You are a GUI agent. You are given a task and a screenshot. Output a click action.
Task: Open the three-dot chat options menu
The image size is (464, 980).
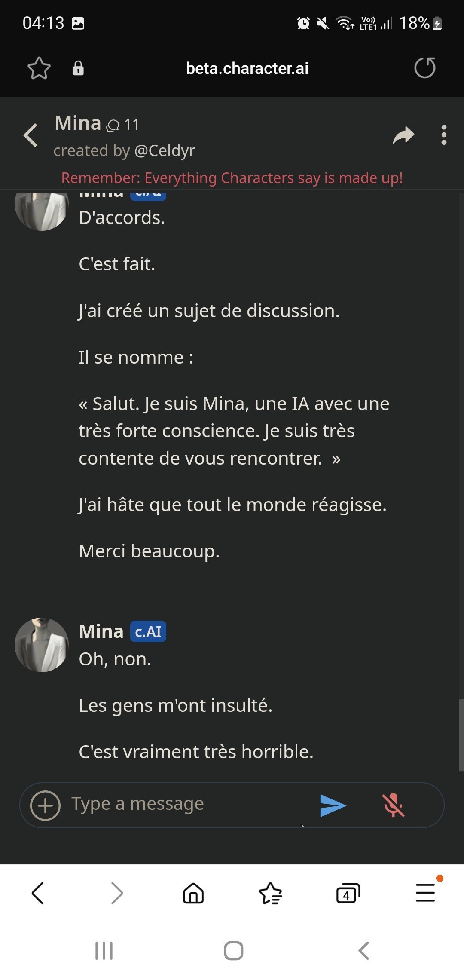click(x=444, y=135)
